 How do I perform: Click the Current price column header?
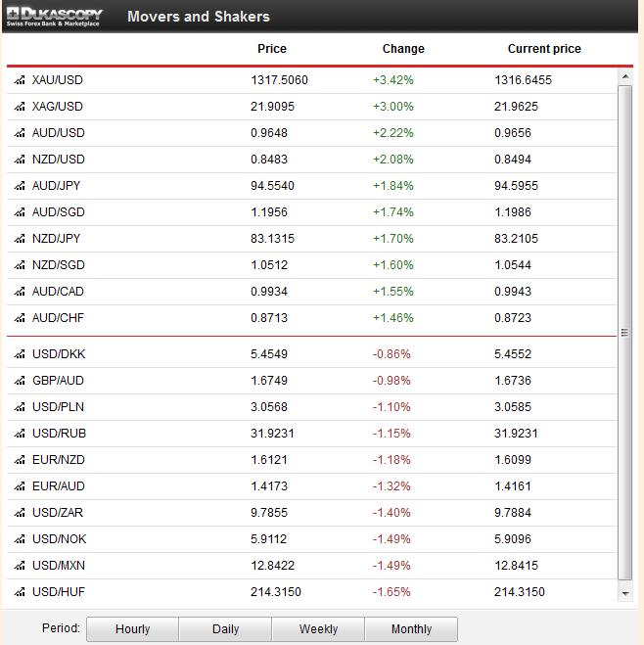coord(544,49)
